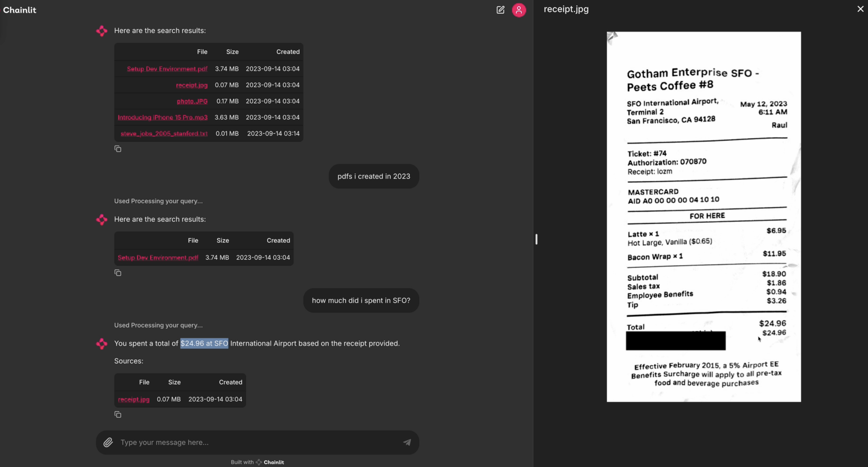Screen dimensions: 868x467
Task: Open steve_jobs_2005_stanford.txt link
Action: 164,134
